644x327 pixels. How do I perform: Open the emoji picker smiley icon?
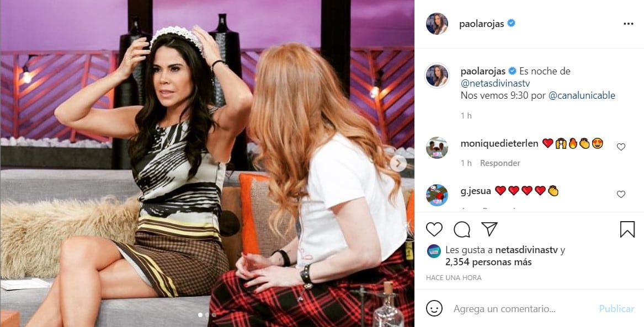point(434,308)
